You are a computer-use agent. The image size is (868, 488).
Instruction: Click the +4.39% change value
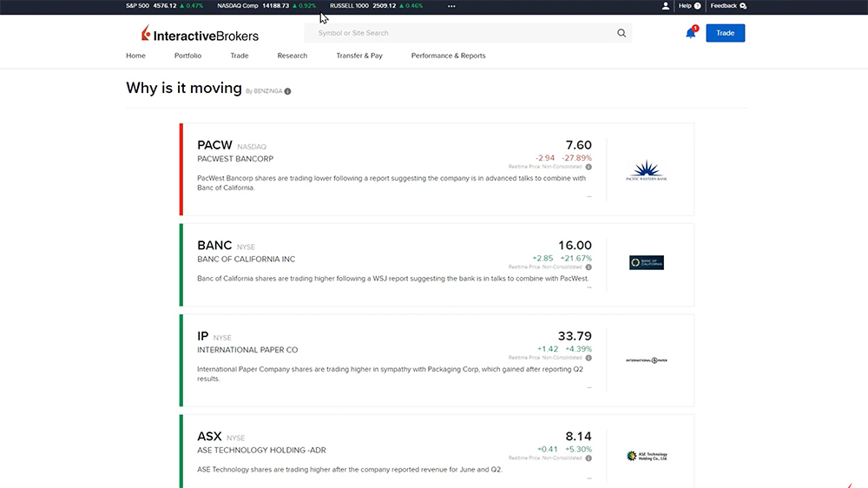coord(578,350)
